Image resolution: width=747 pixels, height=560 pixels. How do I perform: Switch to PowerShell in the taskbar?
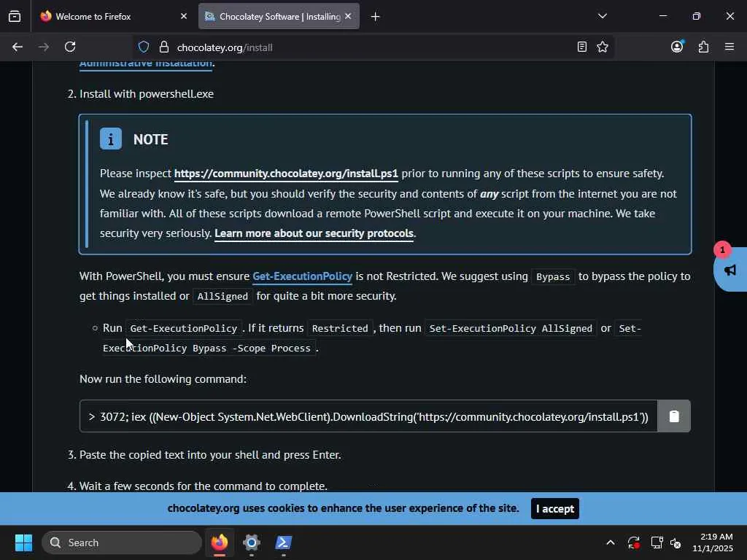[284, 542]
